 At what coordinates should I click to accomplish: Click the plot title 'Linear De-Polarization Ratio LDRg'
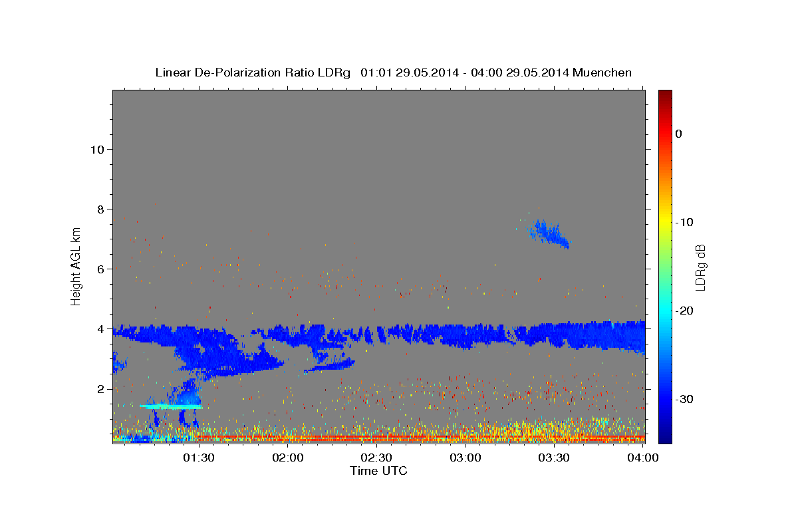coord(253,72)
